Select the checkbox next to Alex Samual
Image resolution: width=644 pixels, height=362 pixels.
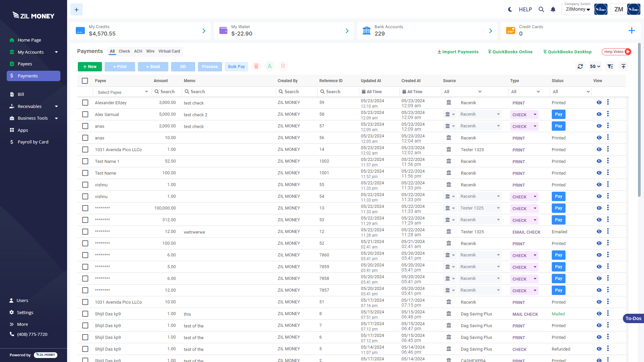pos(85,114)
